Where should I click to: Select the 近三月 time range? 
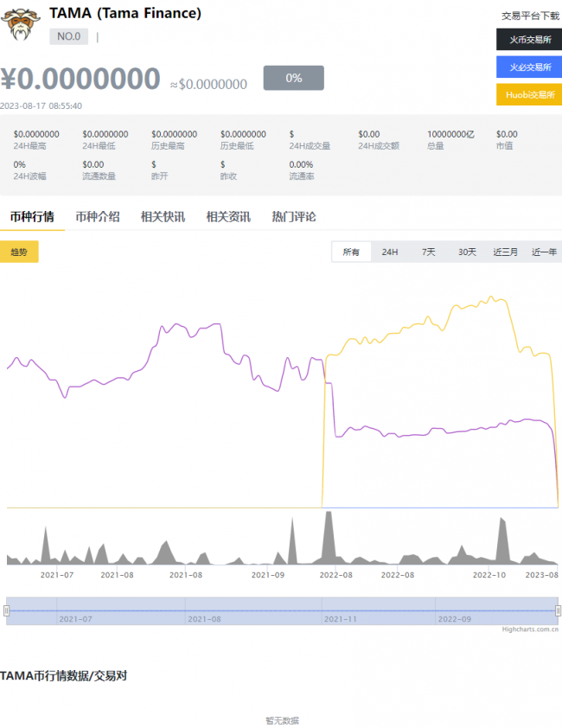[x=505, y=252]
